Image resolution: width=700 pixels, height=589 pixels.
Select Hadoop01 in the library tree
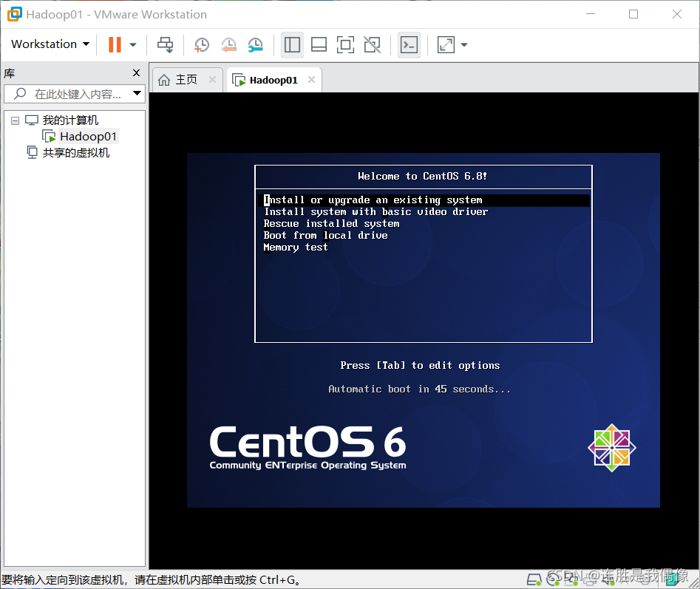pos(88,136)
